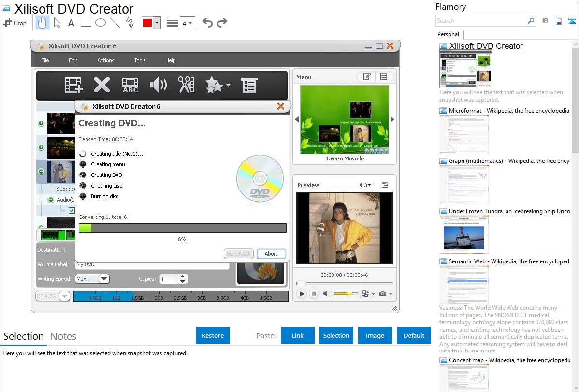Click the Paste Image button
The width and height of the screenshot is (579, 392).
point(375,335)
